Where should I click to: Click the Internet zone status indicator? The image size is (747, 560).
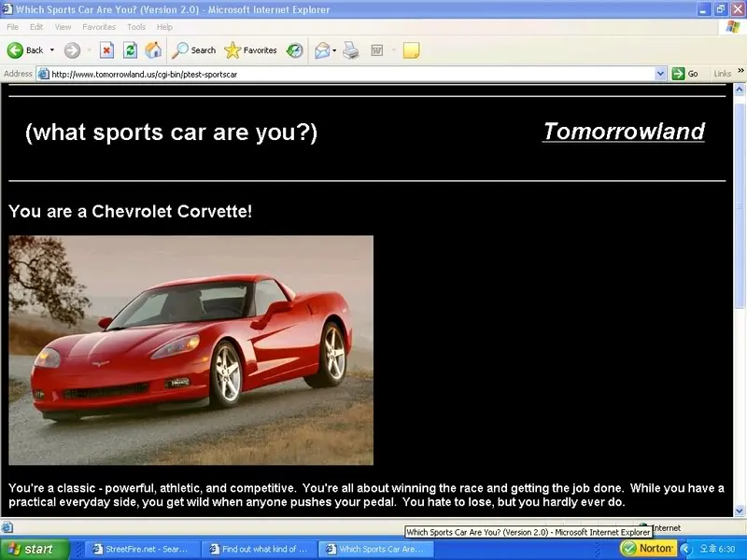pos(660,527)
